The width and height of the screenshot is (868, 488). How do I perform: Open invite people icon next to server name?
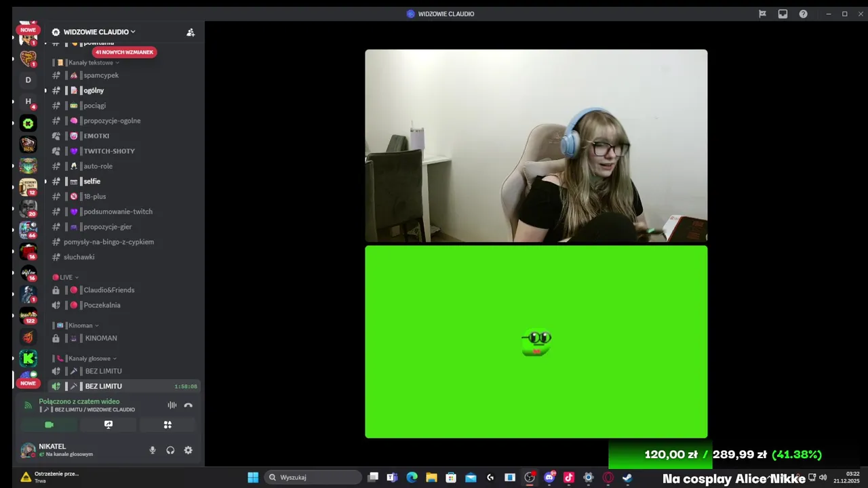pyautogui.click(x=191, y=32)
